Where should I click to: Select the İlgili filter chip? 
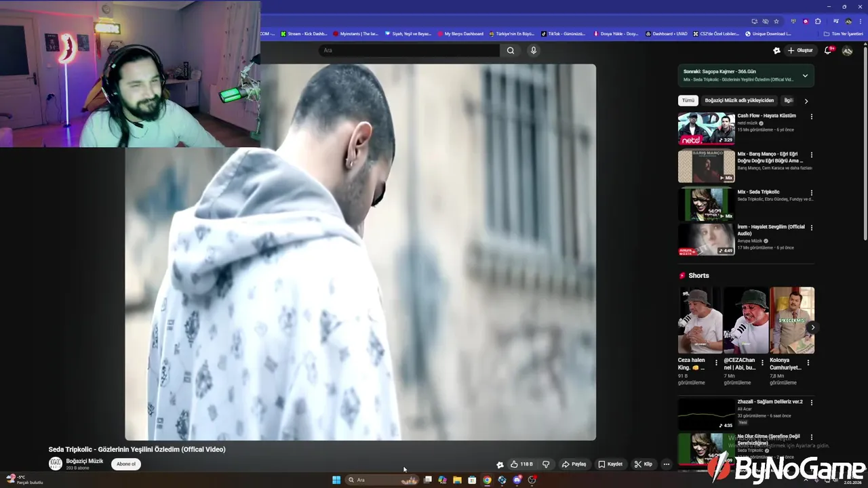[789, 100]
